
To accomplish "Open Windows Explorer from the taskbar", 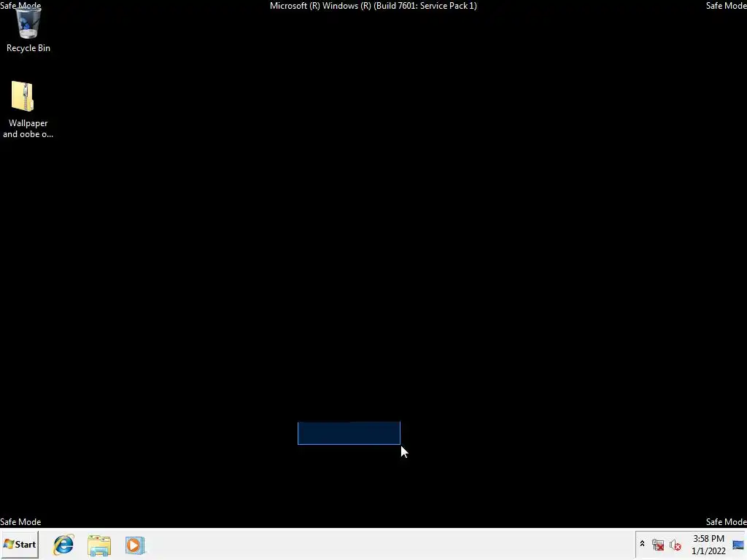I will coord(99,545).
